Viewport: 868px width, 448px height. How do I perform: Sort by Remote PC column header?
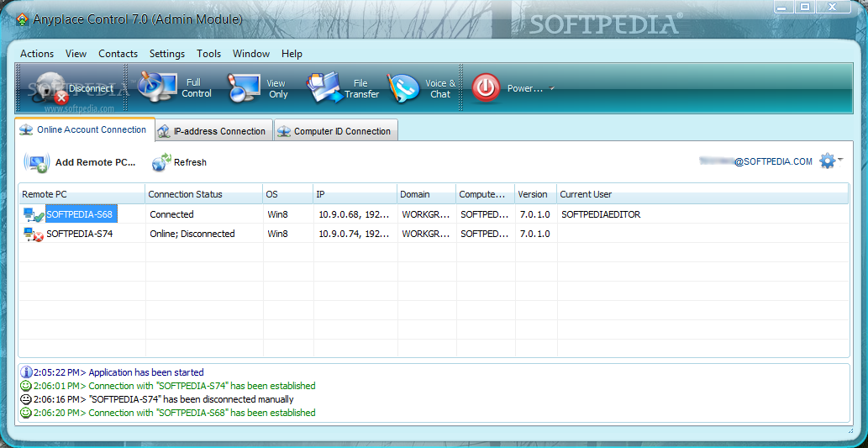click(82, 194)
